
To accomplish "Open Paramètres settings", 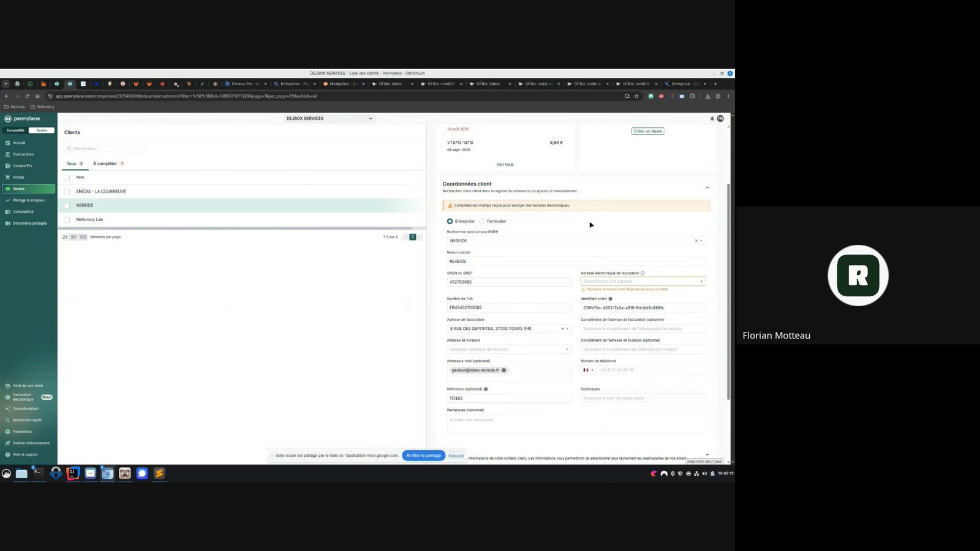I will click(22, 432).
